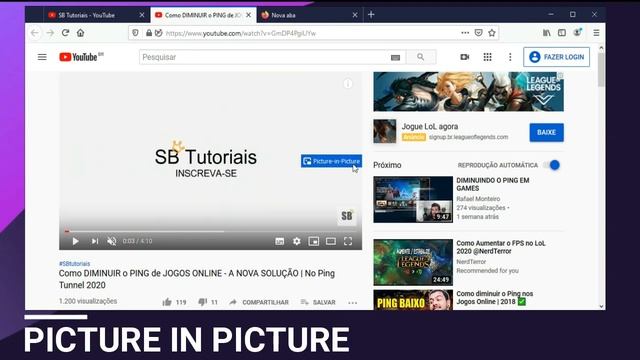Open YouTube settings three-dot menu
The width and height of the screenshot is (640, 360).
pyautogui.click(x=510, y=57)
